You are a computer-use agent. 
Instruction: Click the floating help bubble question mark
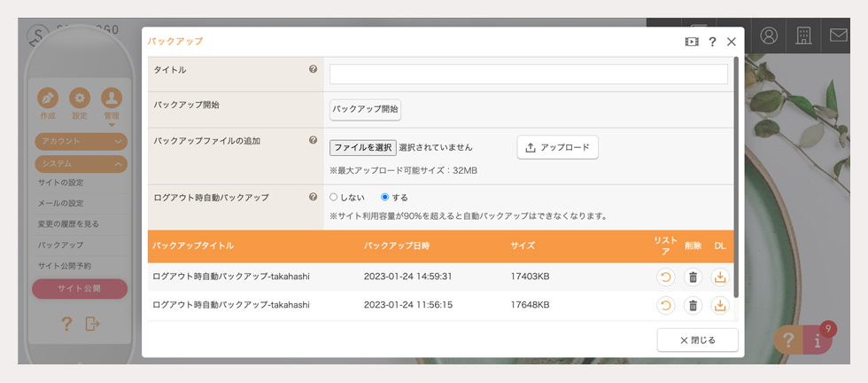pos(788,340)
